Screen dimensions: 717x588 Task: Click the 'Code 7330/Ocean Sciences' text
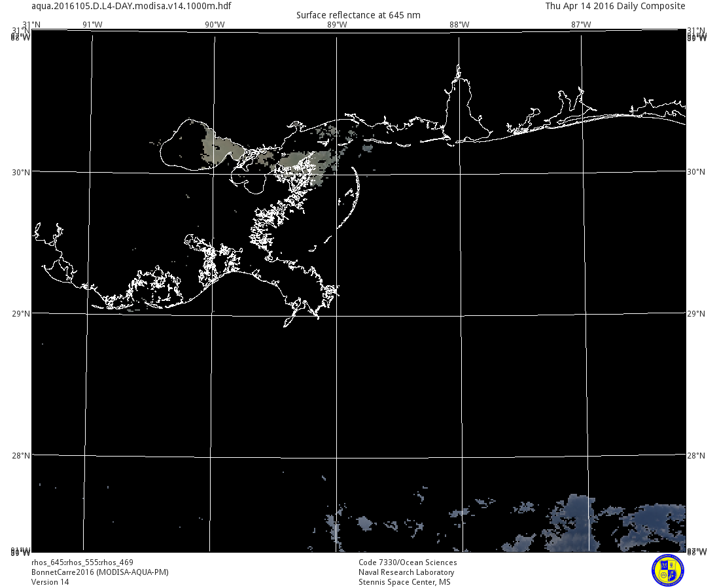pos(408,562)
